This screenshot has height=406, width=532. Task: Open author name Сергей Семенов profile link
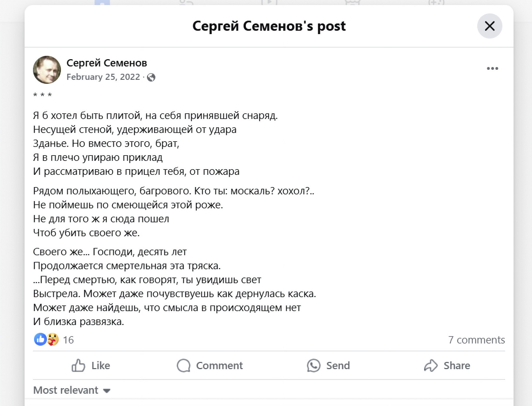[x=107, y=63]
